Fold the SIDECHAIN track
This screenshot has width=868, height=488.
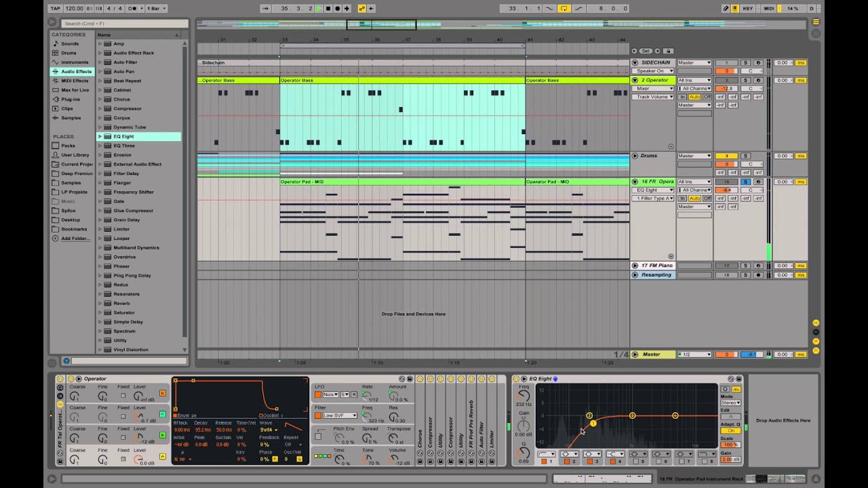point(635,62)
